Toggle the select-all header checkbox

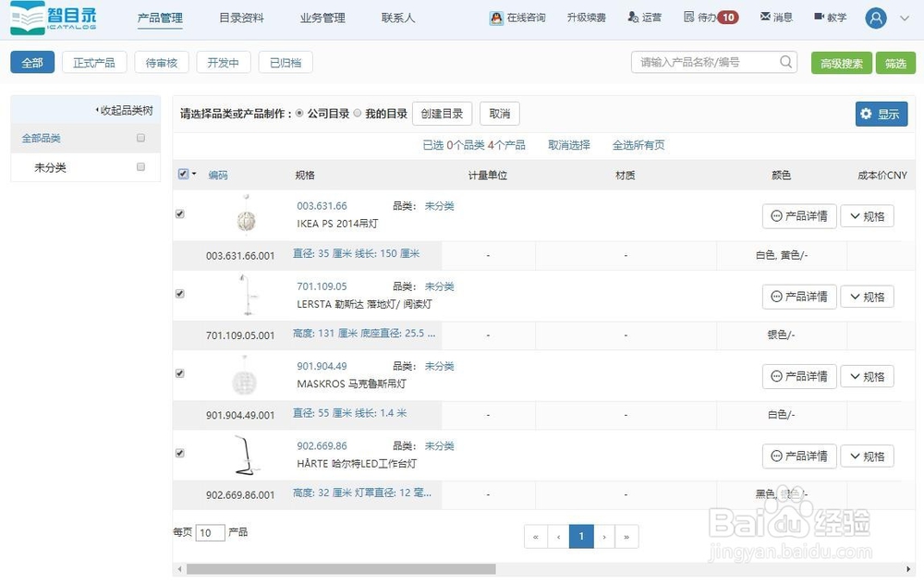[183, 174]
